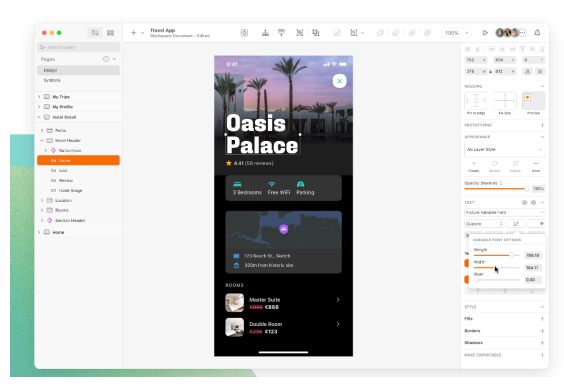Click the bring Forward toolbar icon
Image resolution: width=564 pixels, height=391 pixels.
(x=265, y=33)
